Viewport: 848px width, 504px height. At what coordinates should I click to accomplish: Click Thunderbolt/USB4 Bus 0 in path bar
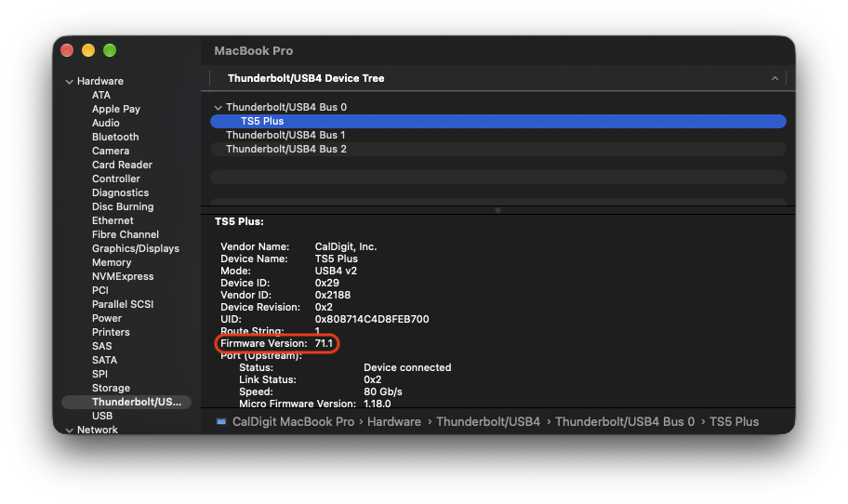click(625, 422)
